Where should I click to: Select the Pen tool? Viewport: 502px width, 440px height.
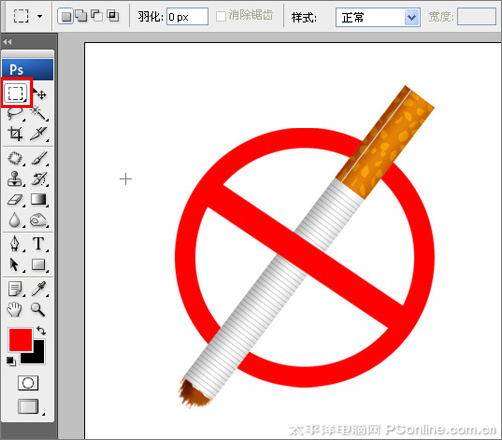click(15, 244)
